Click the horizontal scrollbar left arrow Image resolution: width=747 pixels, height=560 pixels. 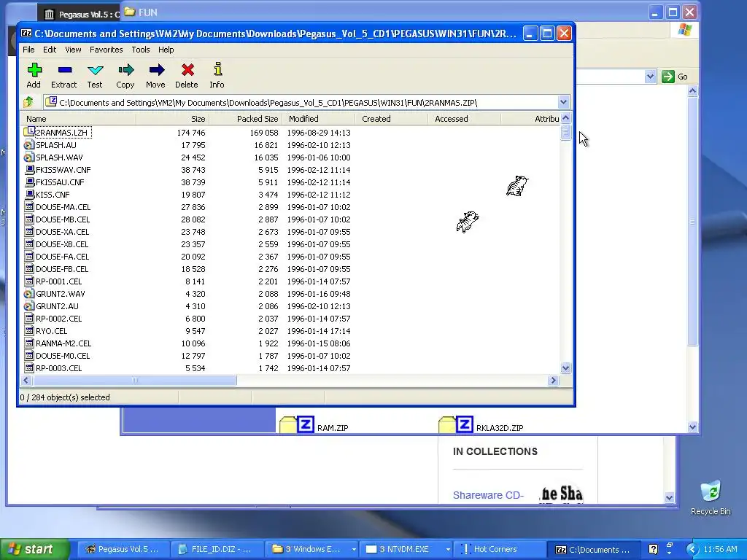pyautogui.click(x=26, y=380)
